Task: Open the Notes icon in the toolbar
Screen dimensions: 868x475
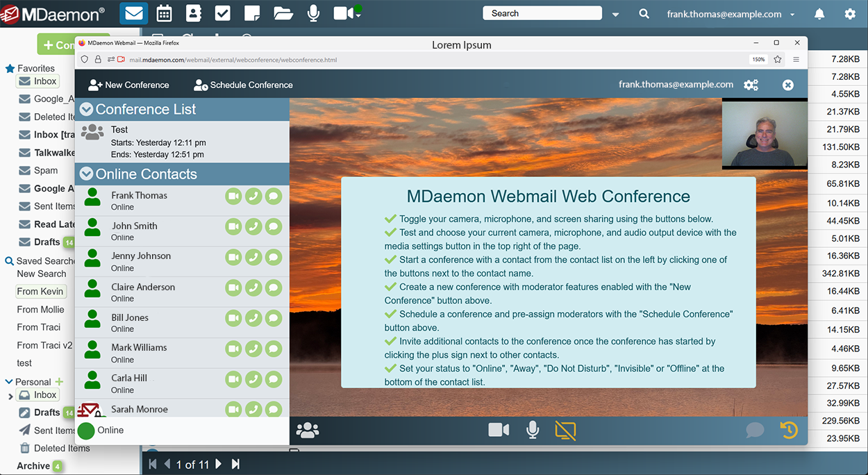Action: [251, 13]
